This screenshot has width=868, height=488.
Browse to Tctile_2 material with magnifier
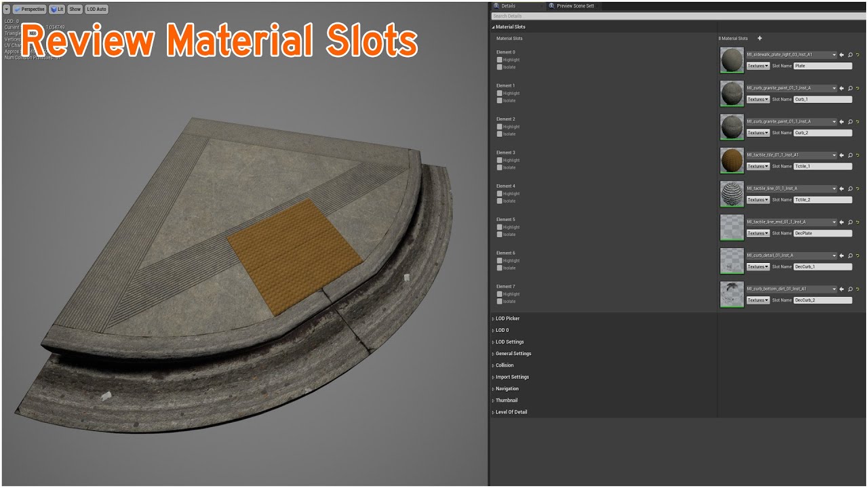point(850,188)
